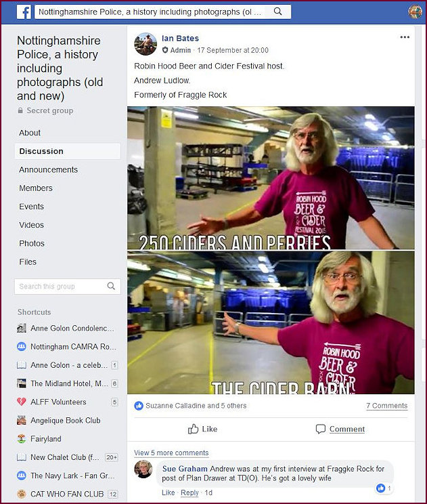Click the Ian Bates name link
Screen dimensions: 427x504
click(x=180, y=38)
